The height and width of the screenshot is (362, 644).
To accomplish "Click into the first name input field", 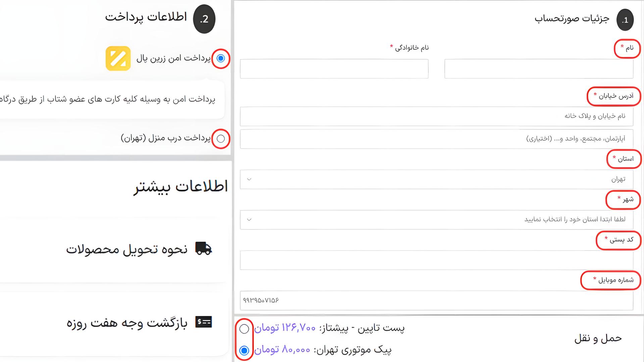I will (x=539, y=69).
